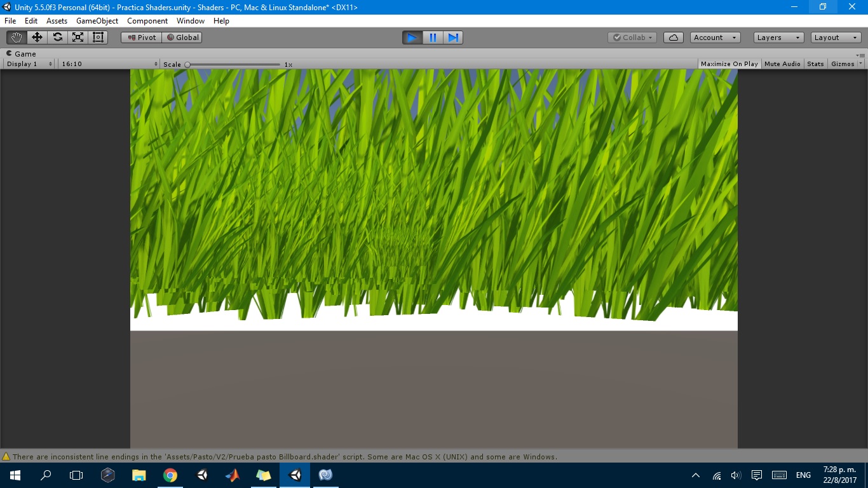Open the Component menu

click(x=147, y=21)
